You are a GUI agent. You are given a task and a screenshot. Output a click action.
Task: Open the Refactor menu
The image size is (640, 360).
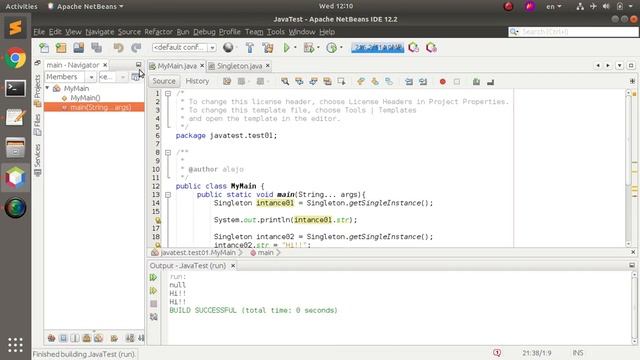(158, 32)
